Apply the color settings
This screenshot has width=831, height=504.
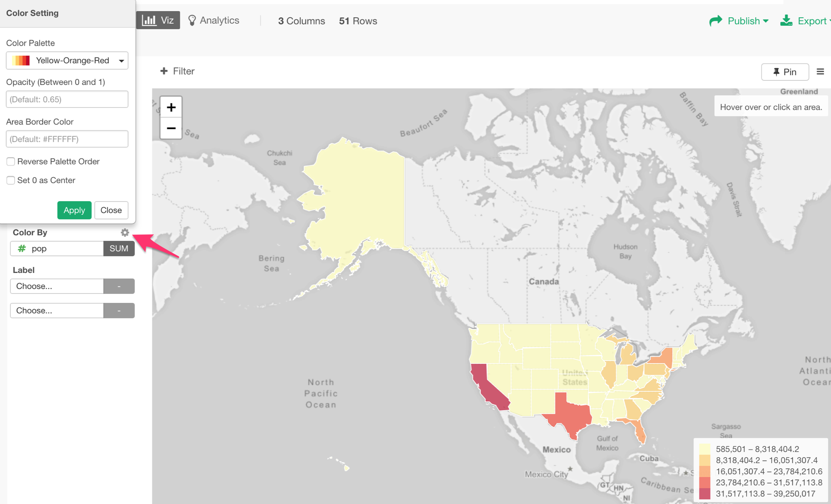tap(74, 210)
